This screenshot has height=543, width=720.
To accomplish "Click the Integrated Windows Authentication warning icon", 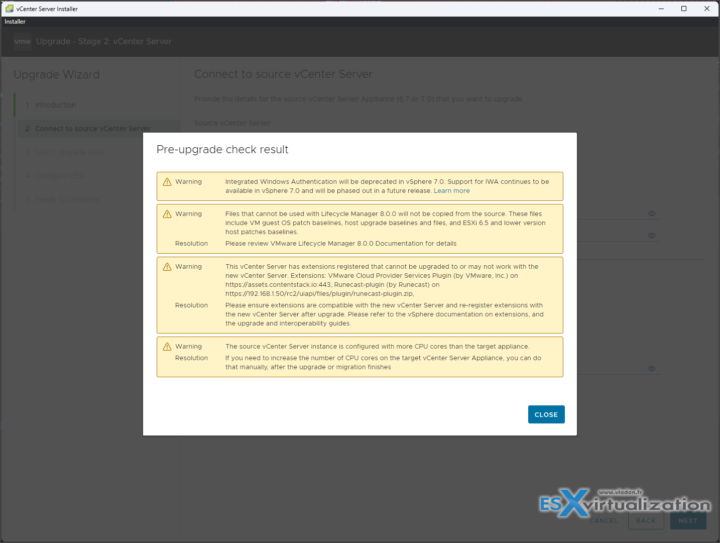I will click(x=165, y=182).
